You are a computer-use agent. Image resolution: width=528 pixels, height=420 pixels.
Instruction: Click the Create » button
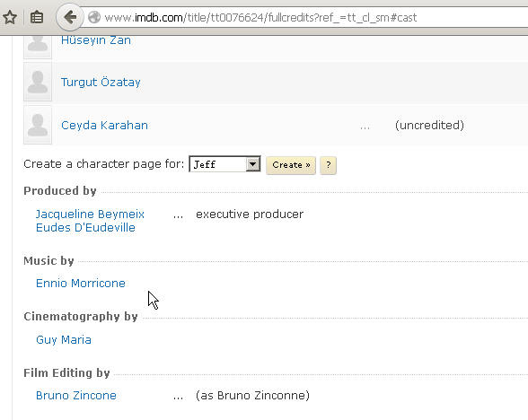tap(291, 165)
